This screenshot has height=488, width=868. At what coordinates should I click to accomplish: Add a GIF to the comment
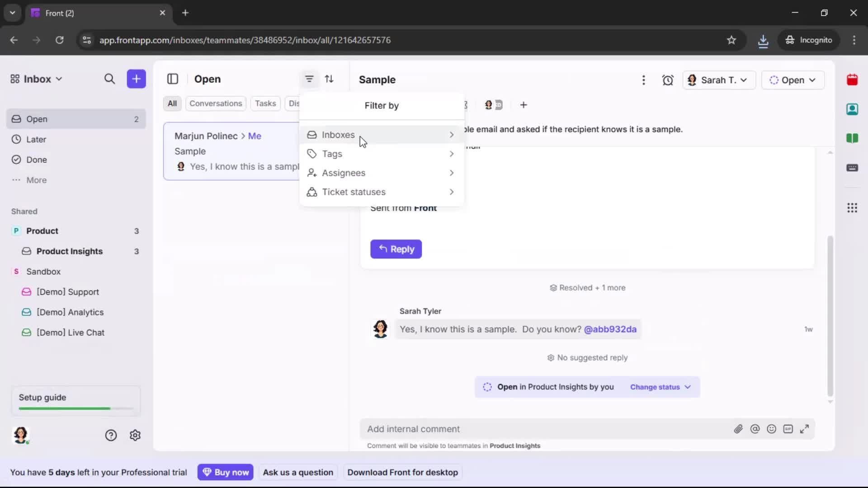coord(788,429)
